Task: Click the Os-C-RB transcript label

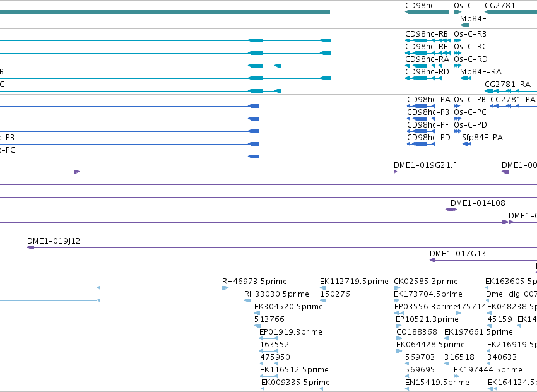Action: coord(470,34)
